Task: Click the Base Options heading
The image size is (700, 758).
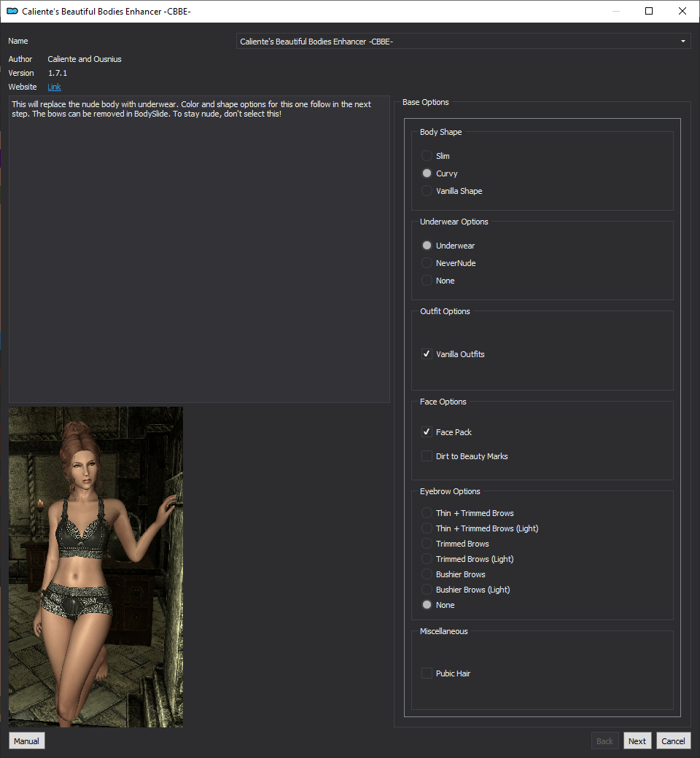Action: [426, 102]
